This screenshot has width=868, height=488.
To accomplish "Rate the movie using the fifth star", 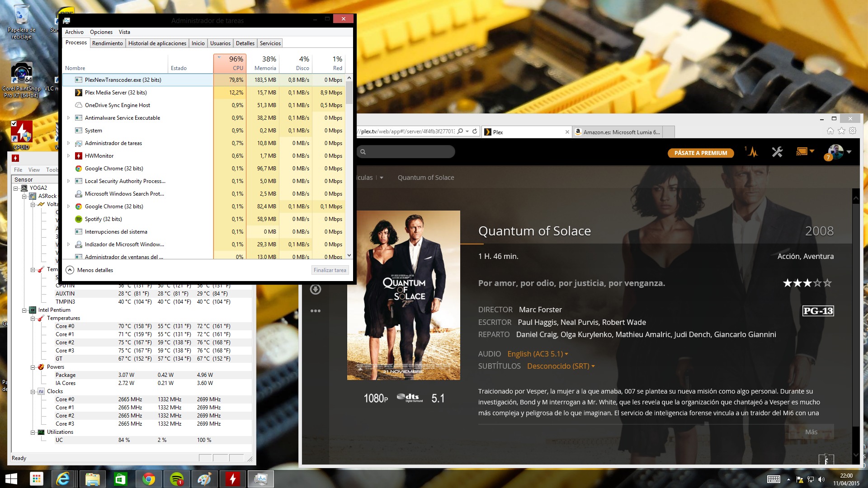I will point(827,283).
